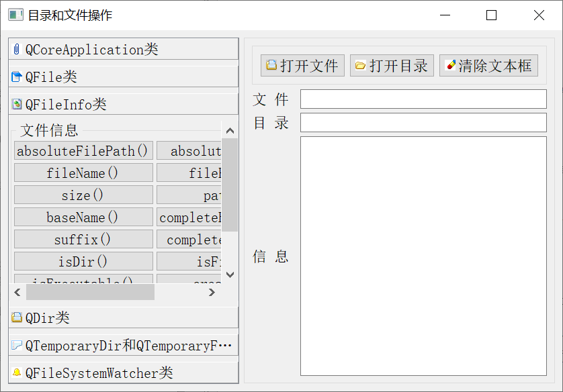Close the 目录和文件操作 window

pyautogui.click(x=539, y=15)
